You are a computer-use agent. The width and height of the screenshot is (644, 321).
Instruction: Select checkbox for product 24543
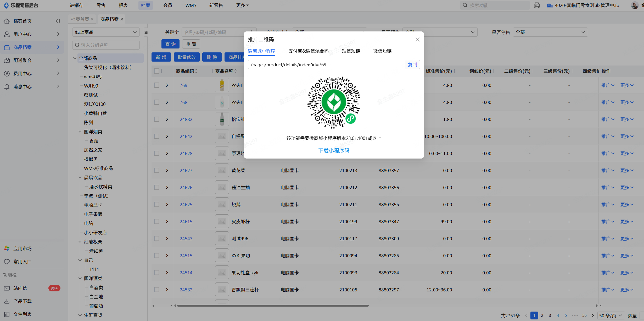click(x=156, y=238)
